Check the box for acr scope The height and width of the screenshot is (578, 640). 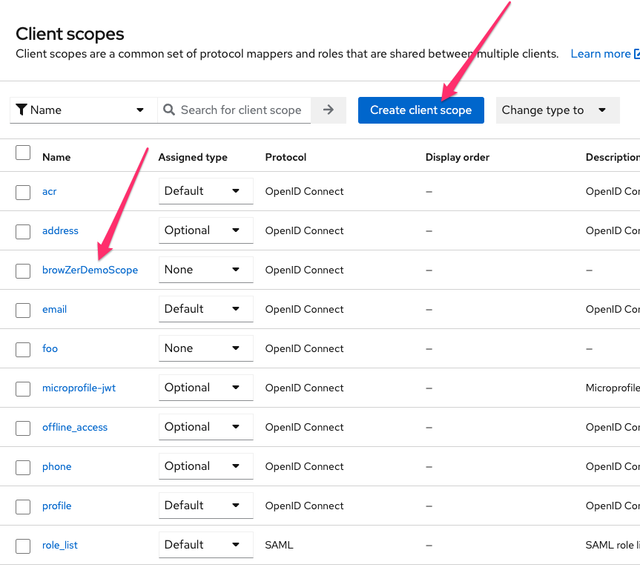[x=23, y=192]
